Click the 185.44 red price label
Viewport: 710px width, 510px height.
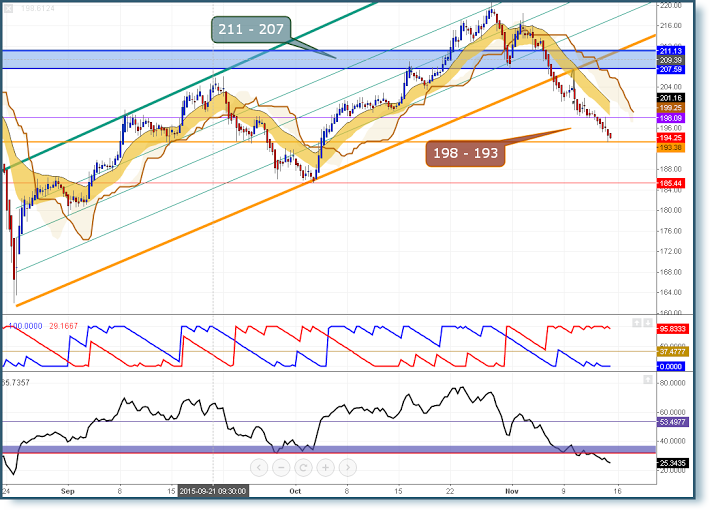pyautogui.click(x=671, y=183)
